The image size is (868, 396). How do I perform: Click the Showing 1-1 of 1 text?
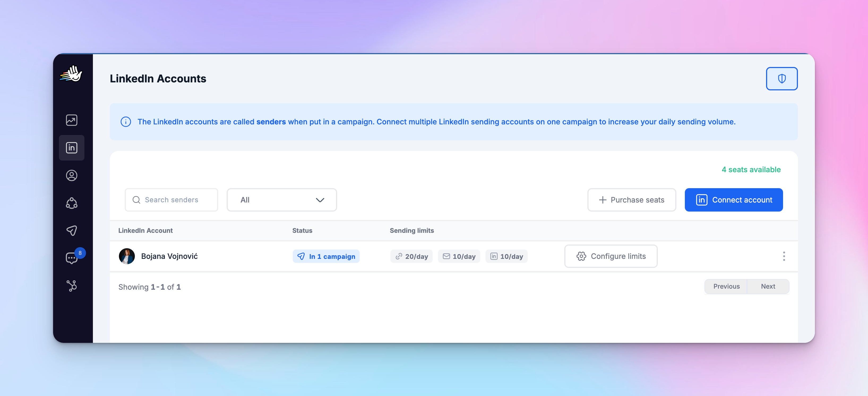[x=150, y=287]
